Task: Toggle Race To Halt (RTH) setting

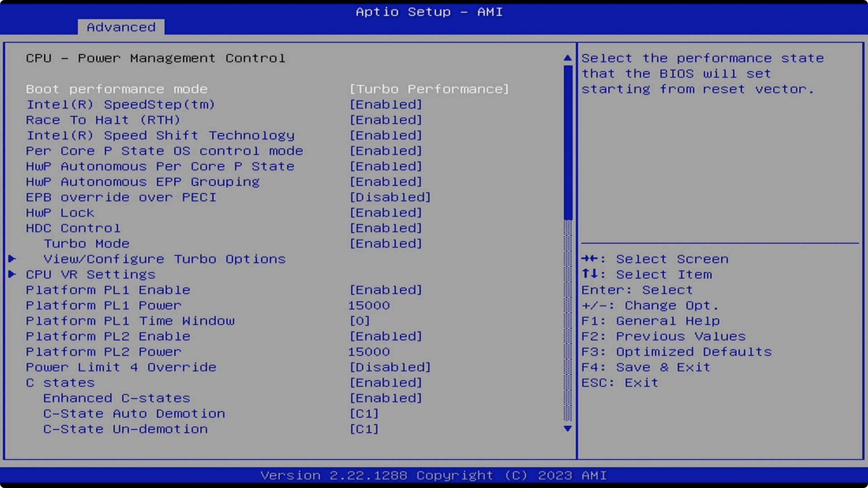Action: tap(386, 120)
